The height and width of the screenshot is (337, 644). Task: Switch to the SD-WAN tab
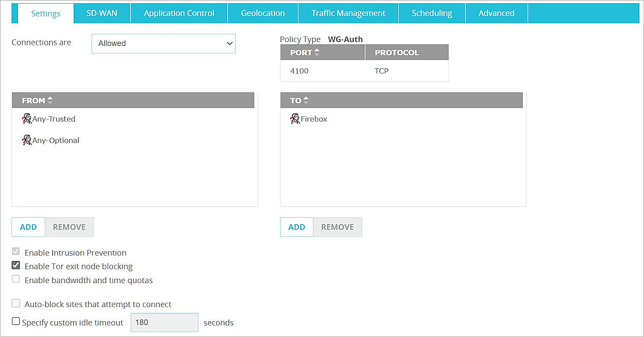pos(102,13)
